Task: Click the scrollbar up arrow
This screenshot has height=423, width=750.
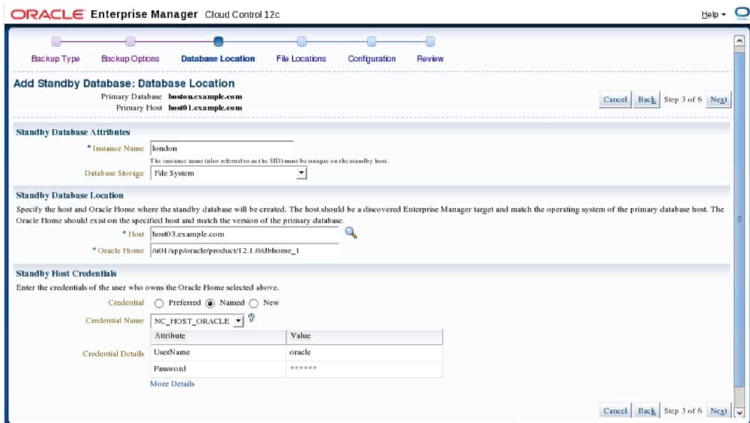Action: click(739, 41)
